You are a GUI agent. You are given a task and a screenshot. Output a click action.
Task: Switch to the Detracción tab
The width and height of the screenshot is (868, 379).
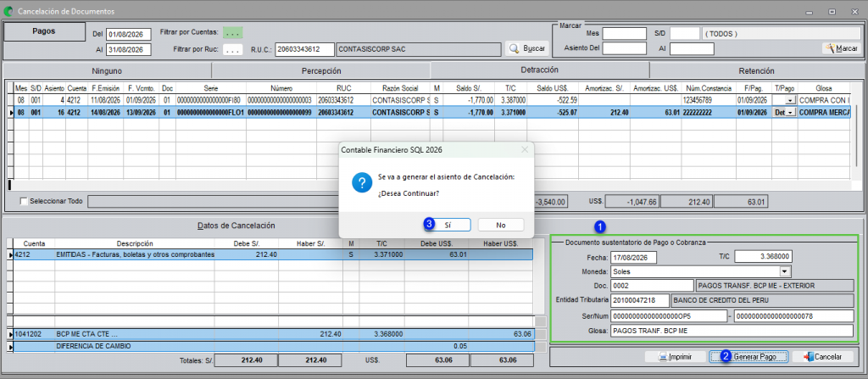click(x=539, y=70)
